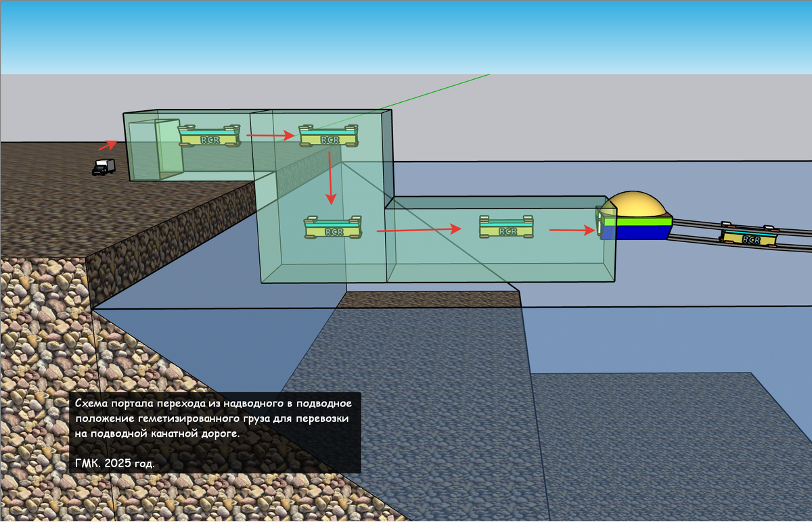Click the RCR container in the entrance chamber
This screenshot has width=812, height=522.
click(x=209, y=135)
